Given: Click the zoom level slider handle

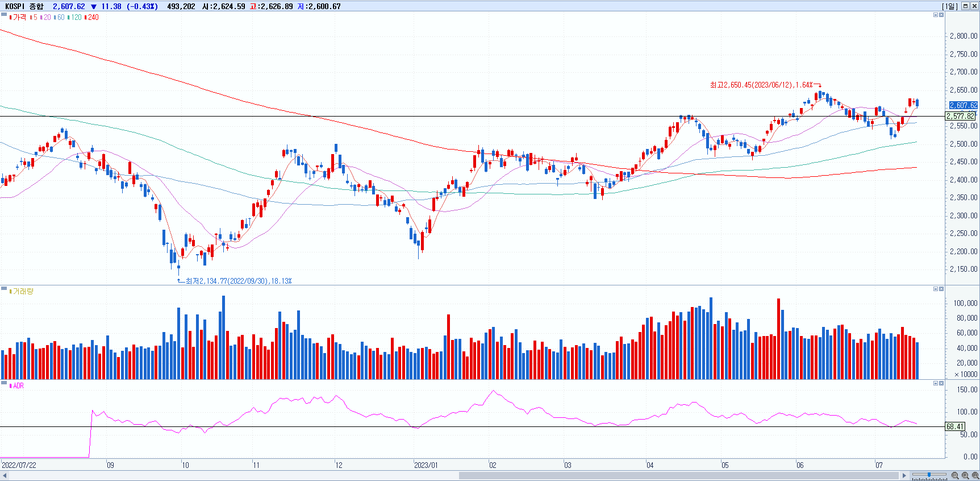Looking at the screenshot, I should point(929,474).
